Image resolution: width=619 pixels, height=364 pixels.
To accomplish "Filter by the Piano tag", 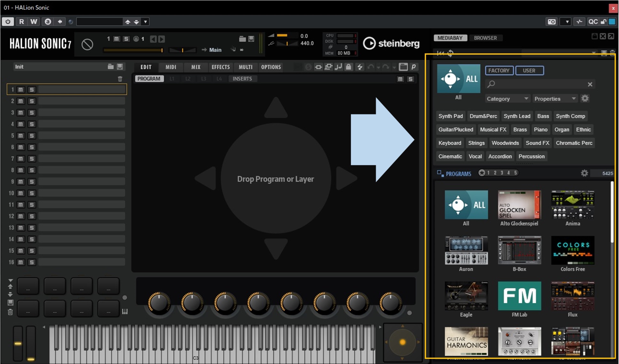I will 541,129.
